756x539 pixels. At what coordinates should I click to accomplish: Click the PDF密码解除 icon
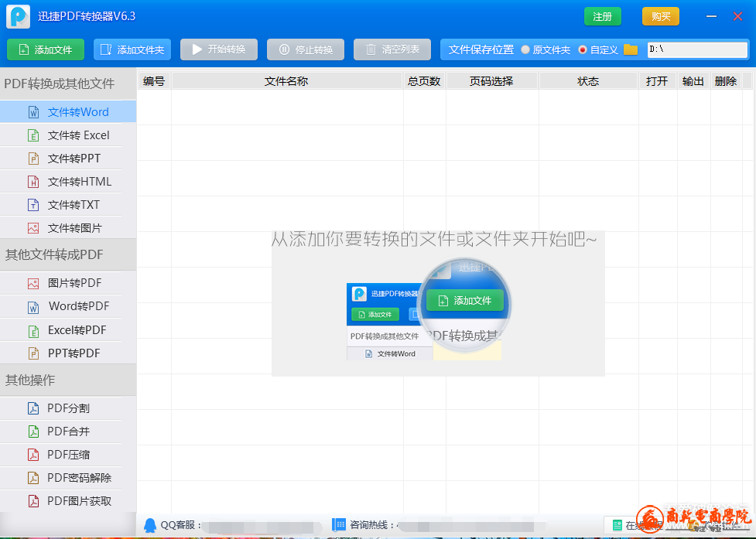[x=33, y=478]
